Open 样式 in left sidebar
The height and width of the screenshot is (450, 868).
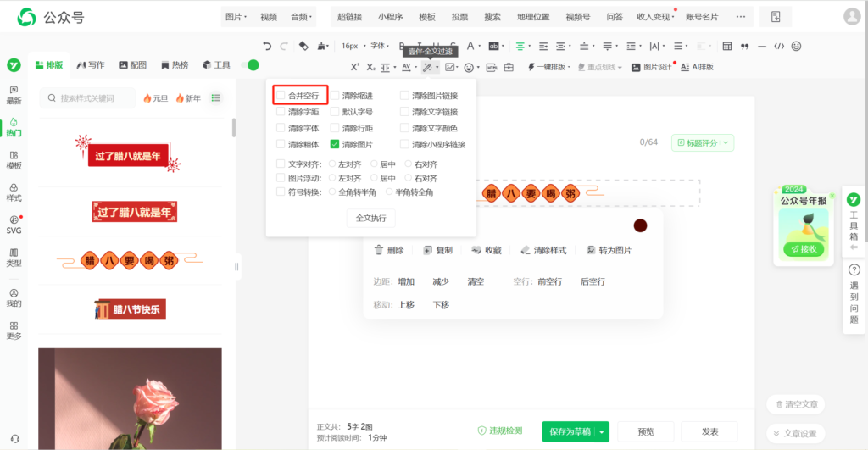pyautogui.click(x=14, y=192)
